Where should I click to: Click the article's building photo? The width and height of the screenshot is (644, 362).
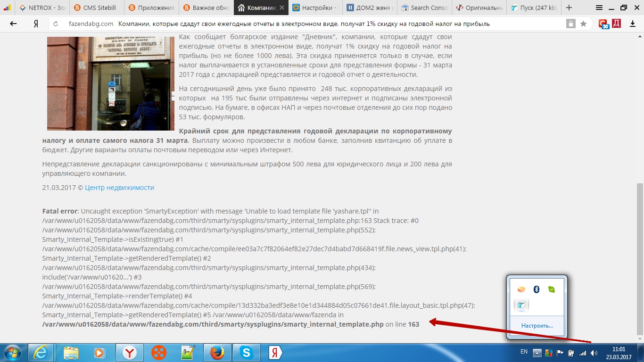pos(111,83)
